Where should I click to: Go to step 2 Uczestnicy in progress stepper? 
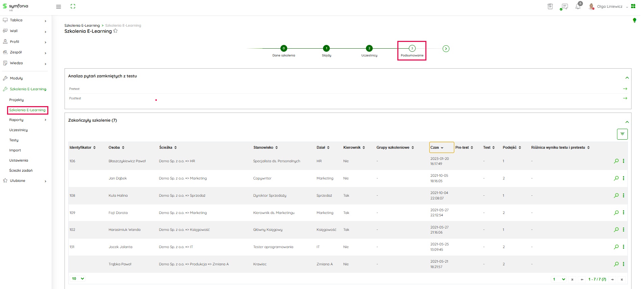tap(369, 48)
